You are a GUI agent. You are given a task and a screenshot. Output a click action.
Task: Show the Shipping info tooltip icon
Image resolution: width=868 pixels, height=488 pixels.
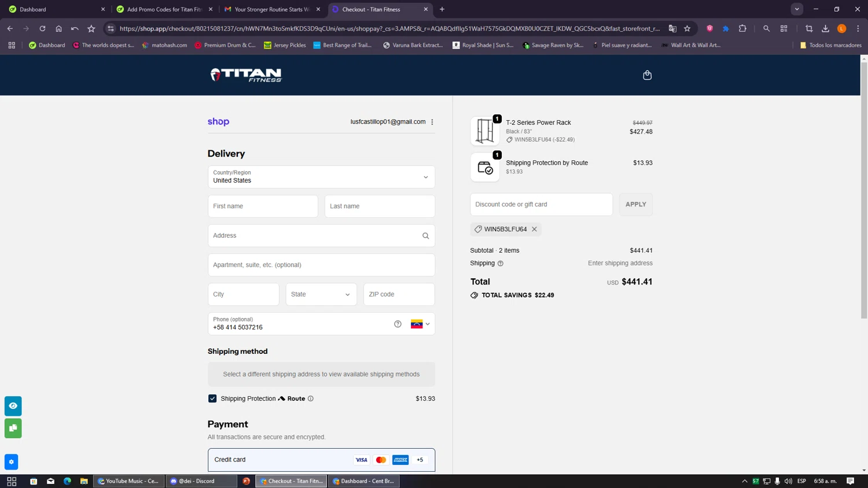501,264
